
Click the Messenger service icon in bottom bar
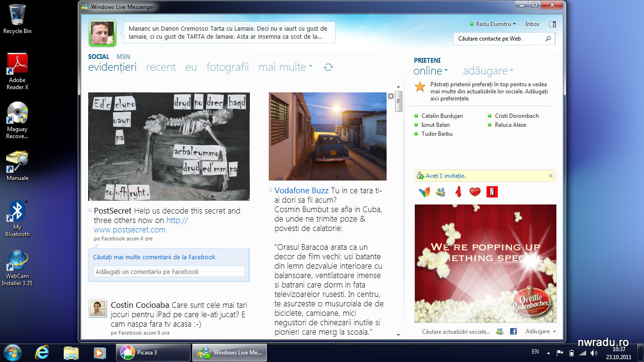pyautogui.click(x=500, y=331)
